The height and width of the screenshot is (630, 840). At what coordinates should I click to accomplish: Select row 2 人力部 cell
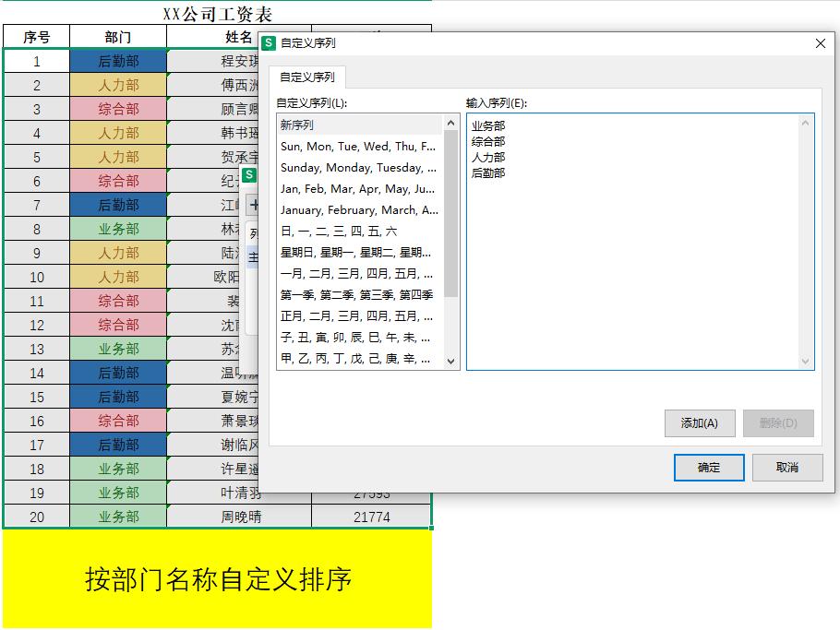(118, 85)
